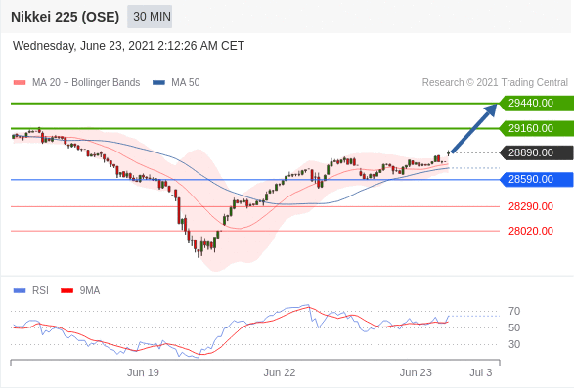Select the 29160.00 green resistance label
Screen dimensions: 574x392
(537, 128)
